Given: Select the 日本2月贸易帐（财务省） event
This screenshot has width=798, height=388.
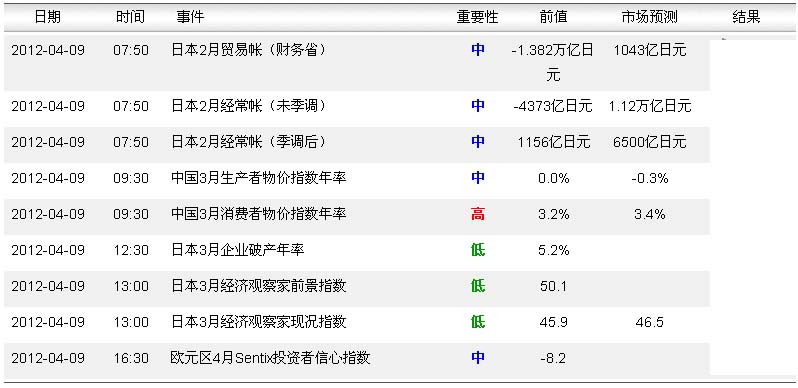Looking at the screenshot, I should point(249,50).
